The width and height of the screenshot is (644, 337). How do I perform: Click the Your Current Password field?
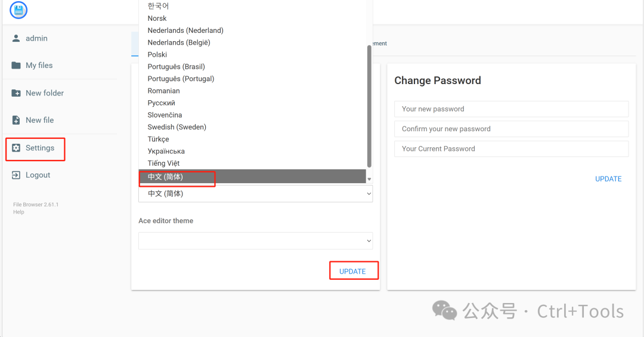pyautogui.click(x=511, y=149)
